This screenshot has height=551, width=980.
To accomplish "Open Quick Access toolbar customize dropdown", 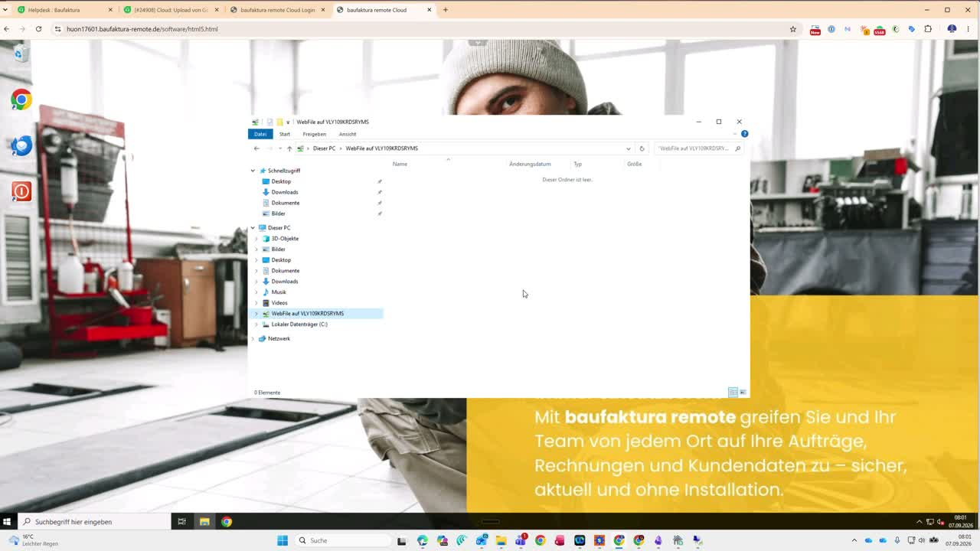I will point(288,122).
